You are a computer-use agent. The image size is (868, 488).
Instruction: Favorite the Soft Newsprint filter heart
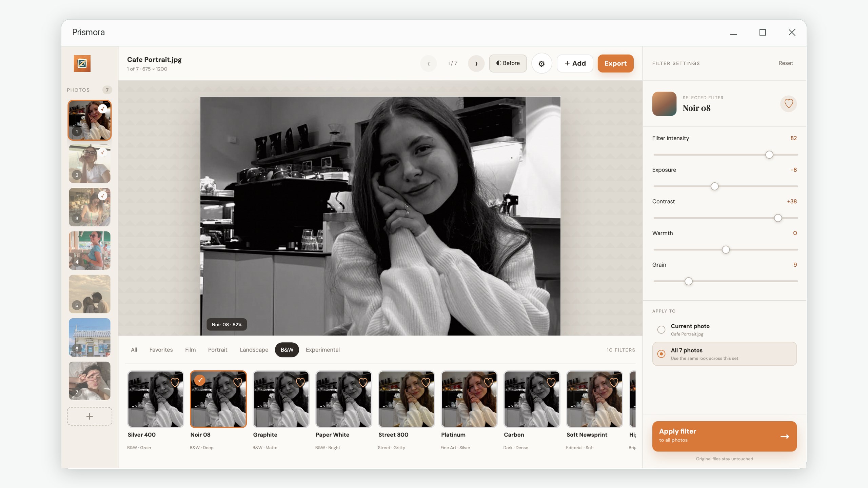click(x=614, y=382)
